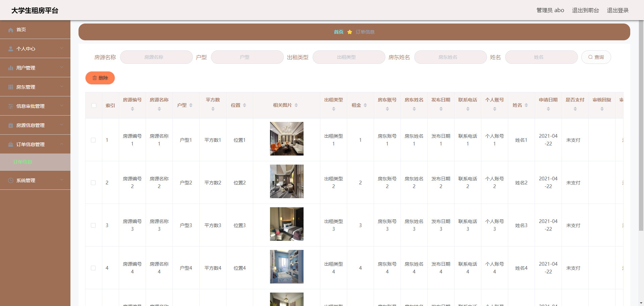The height and width of the screenshot is (306, 644).
Task: Sort by 申请日期 column arrows
Action: pyautogui.click(x=548, y=109)
